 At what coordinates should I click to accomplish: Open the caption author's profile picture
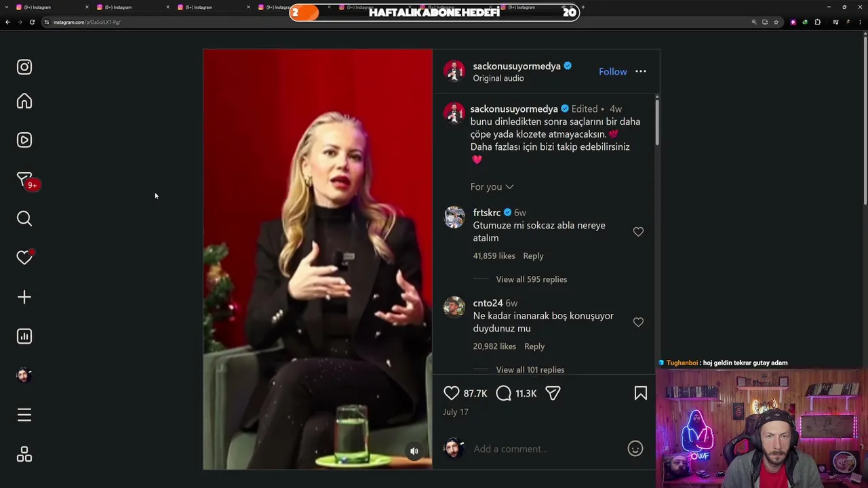pyautogui.click(x=454, y=113)
